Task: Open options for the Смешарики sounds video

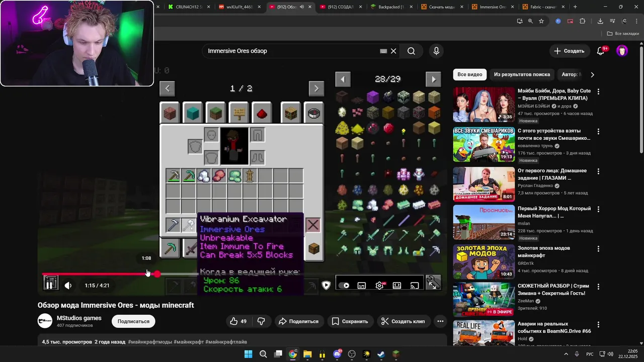Action: (598, 131)
